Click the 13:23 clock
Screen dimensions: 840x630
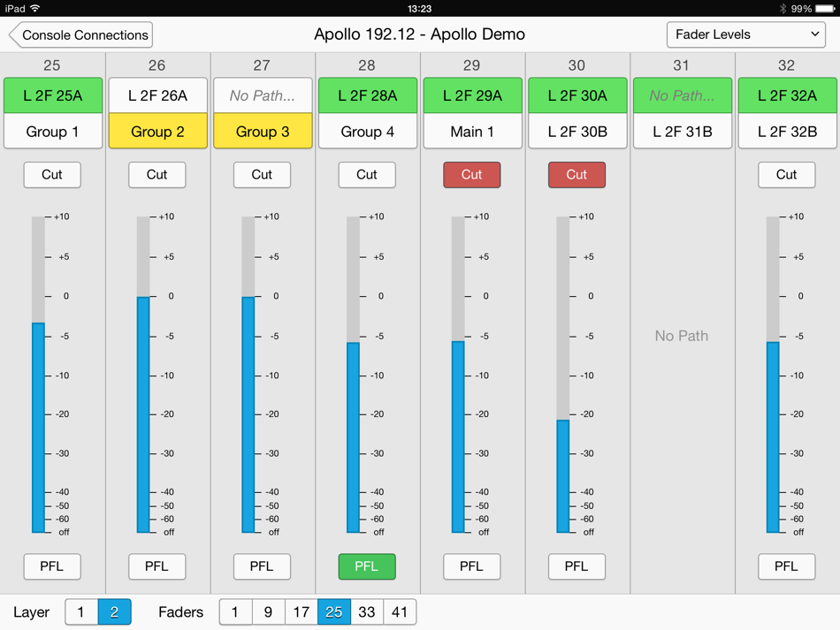[x=419, y=9]
